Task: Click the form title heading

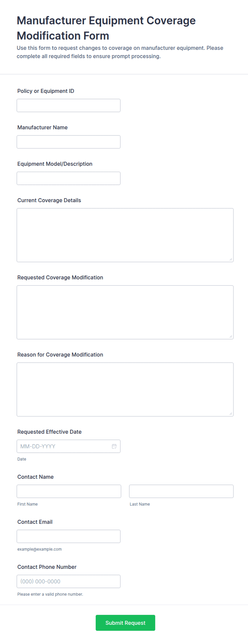Action: click(x=106, y=28)
